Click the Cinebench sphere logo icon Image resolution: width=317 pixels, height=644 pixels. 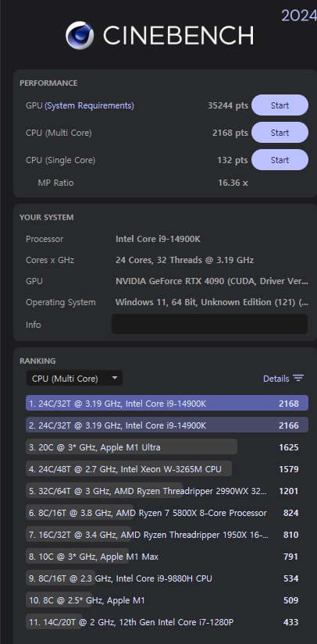tap(80, 35)
